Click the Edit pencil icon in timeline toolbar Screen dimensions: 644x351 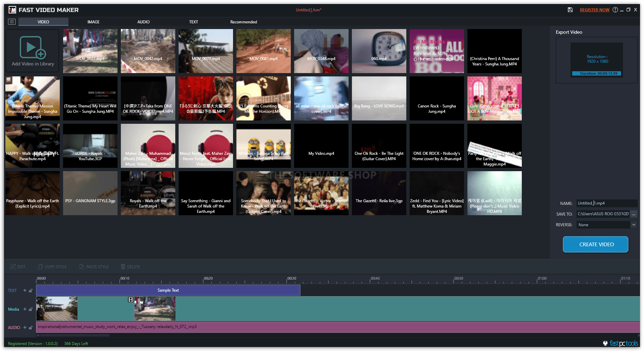(13, 267)
